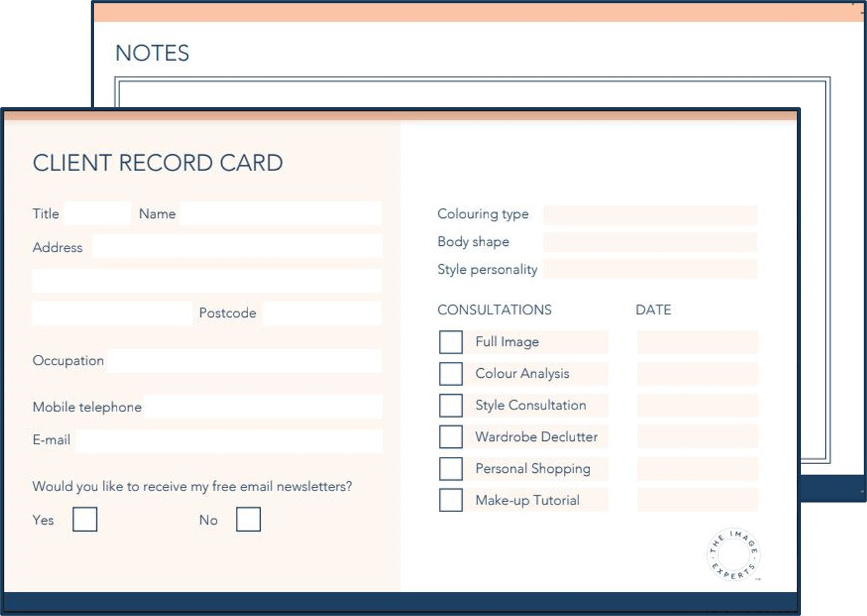Screen dimensions: 867x616
Task: Click the Style personality field
Action: (652, 269)
